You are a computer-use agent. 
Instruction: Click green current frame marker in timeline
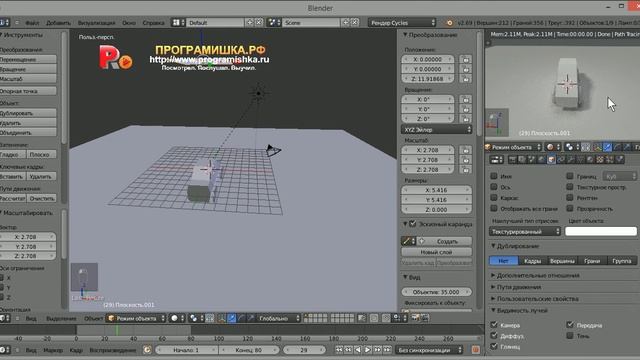pyautogui.click(x=117, y=330)
